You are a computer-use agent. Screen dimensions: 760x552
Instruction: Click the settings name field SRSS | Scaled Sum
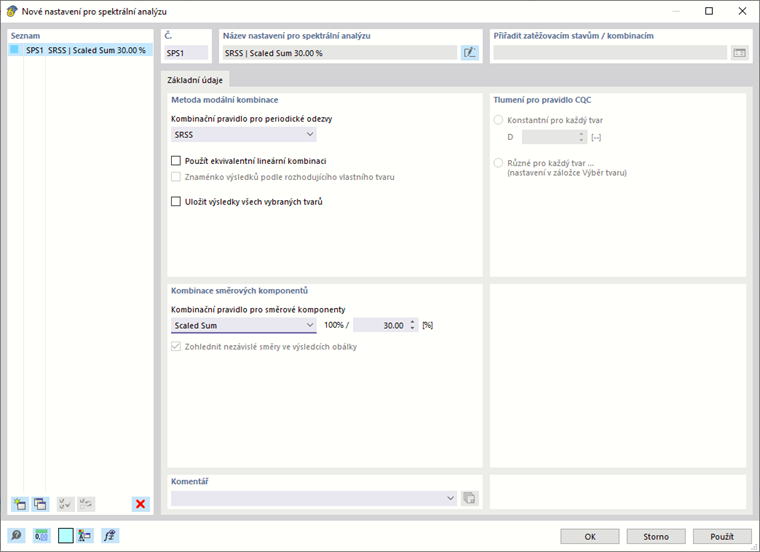tap(340, 53)
